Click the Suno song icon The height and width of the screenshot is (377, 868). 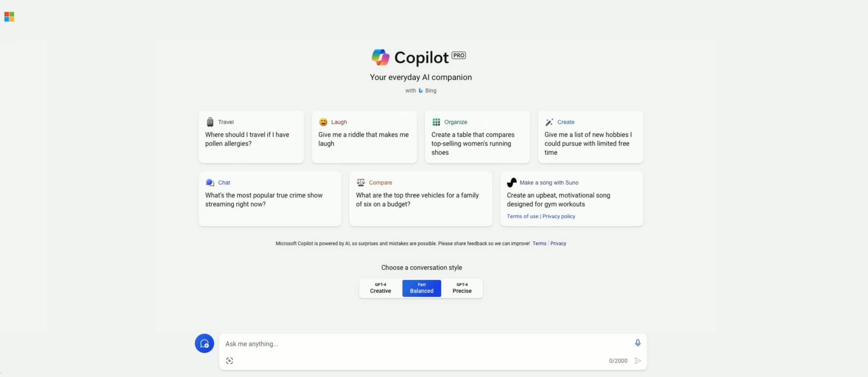[x=512, y=183]
